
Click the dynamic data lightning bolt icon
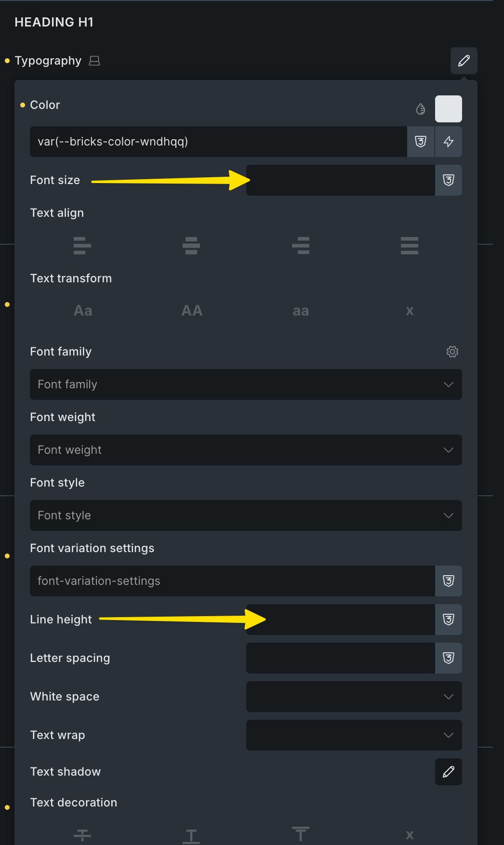tap(449, 142)
